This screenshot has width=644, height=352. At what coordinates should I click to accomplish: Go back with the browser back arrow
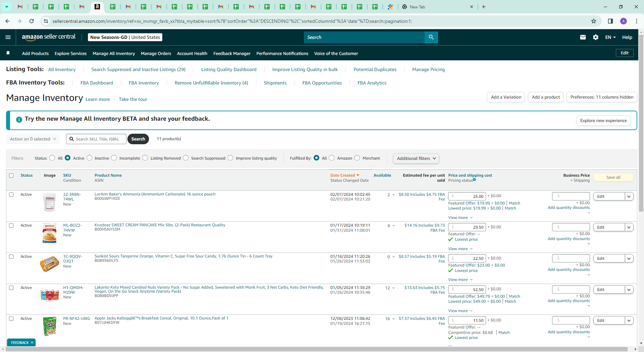click(7, 21)
